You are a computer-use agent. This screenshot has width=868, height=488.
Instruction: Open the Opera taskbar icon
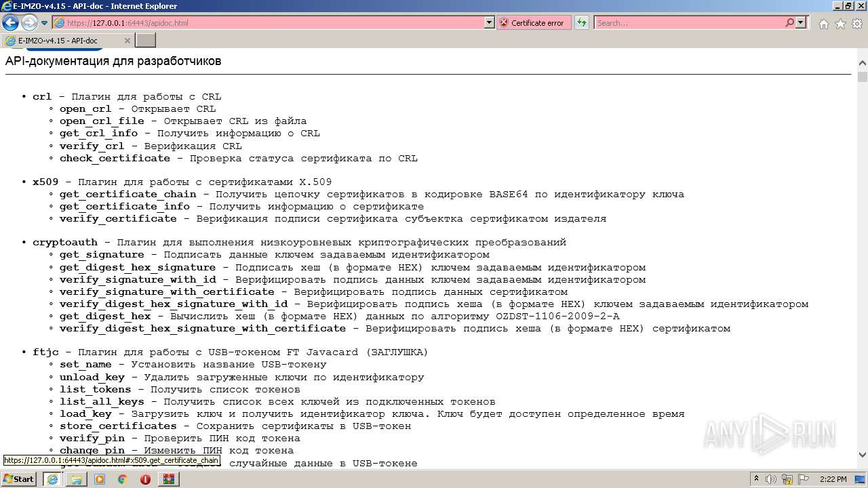145,479
